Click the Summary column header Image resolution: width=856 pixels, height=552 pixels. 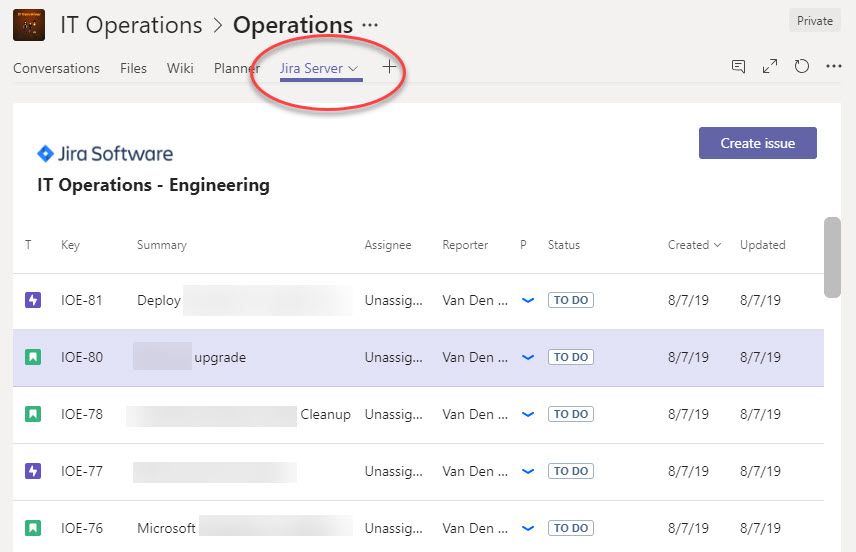pos(162,245)
